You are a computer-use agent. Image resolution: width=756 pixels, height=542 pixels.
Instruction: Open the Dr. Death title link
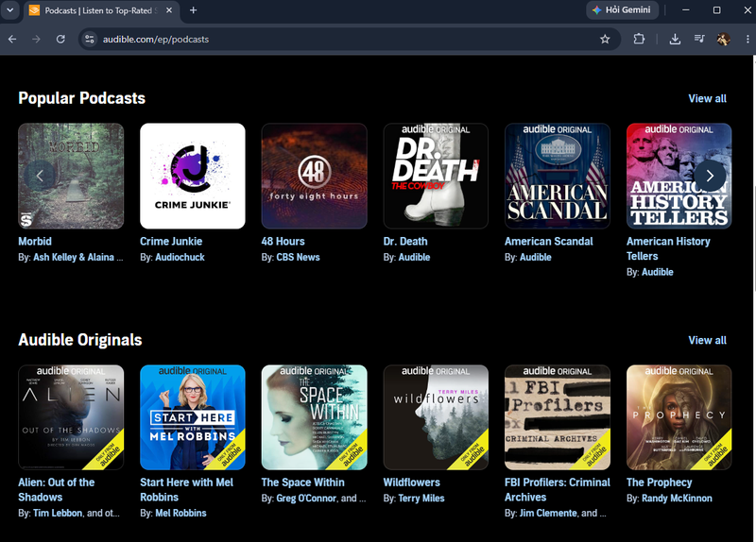click(405, 242)
